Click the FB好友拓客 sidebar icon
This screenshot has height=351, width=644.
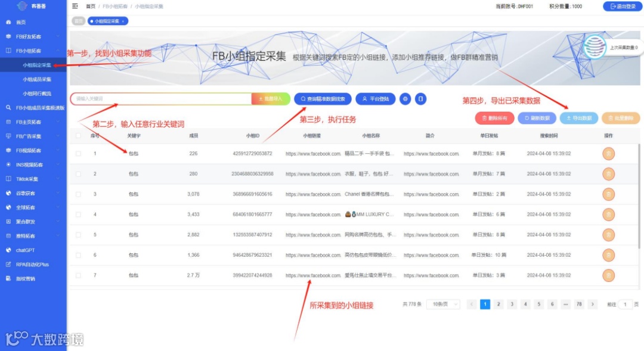click(8, 36)
